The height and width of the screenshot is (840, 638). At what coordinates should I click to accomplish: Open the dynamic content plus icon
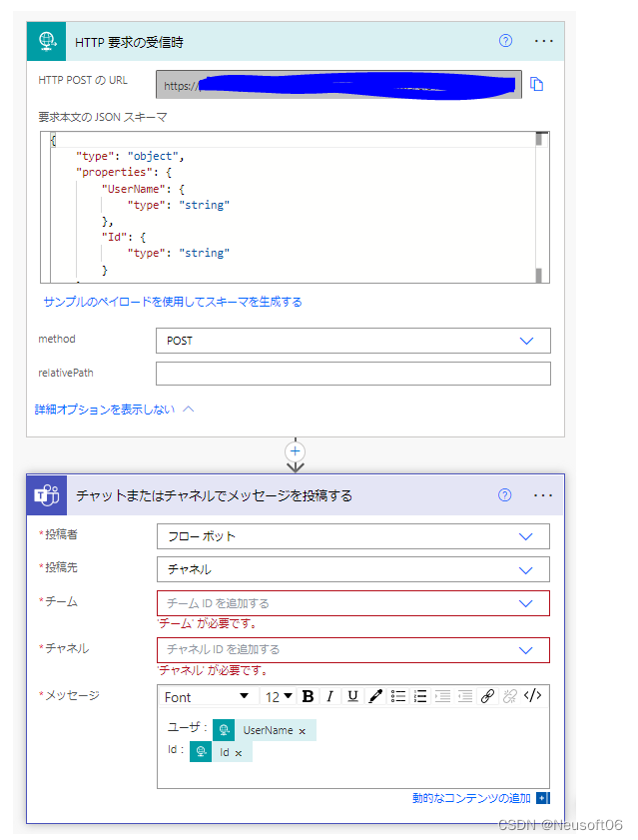click(x=543, y=798)
